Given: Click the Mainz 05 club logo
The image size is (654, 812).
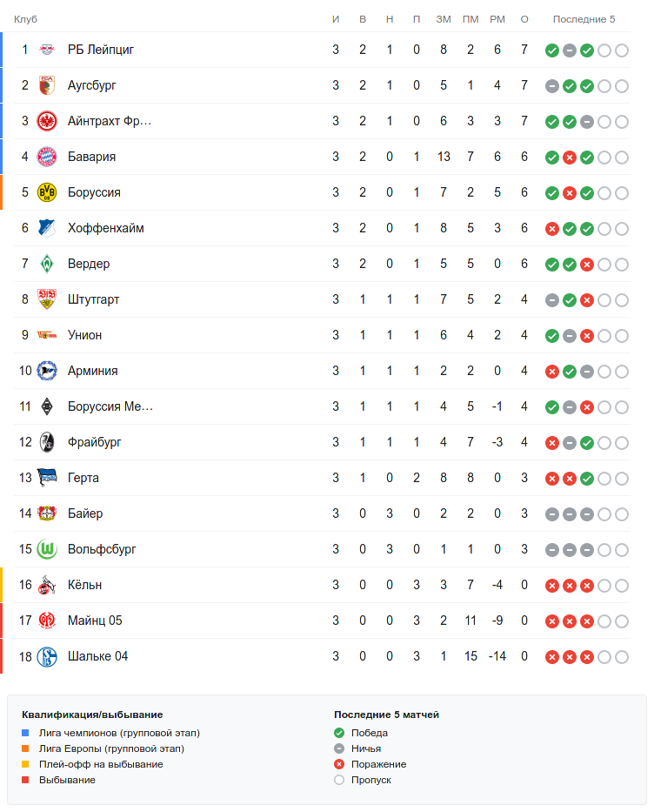Looking at the screenshot, I should click(47, 621).
